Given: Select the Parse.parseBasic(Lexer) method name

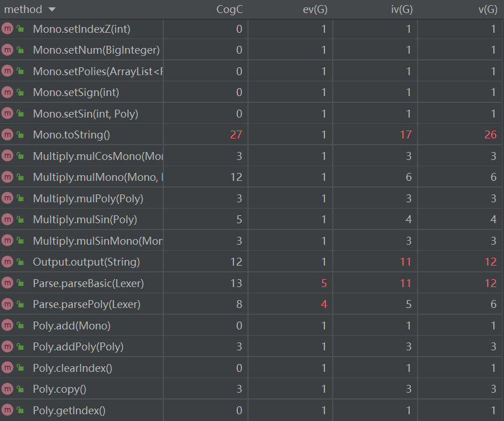Looking at the screenshot, I should coord(88,283).
